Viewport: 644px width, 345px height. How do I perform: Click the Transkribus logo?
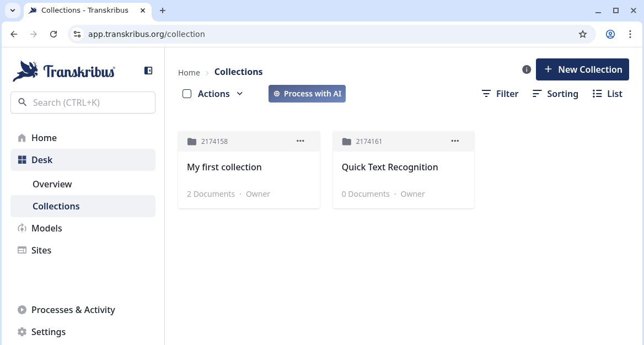tap(64, 71)
